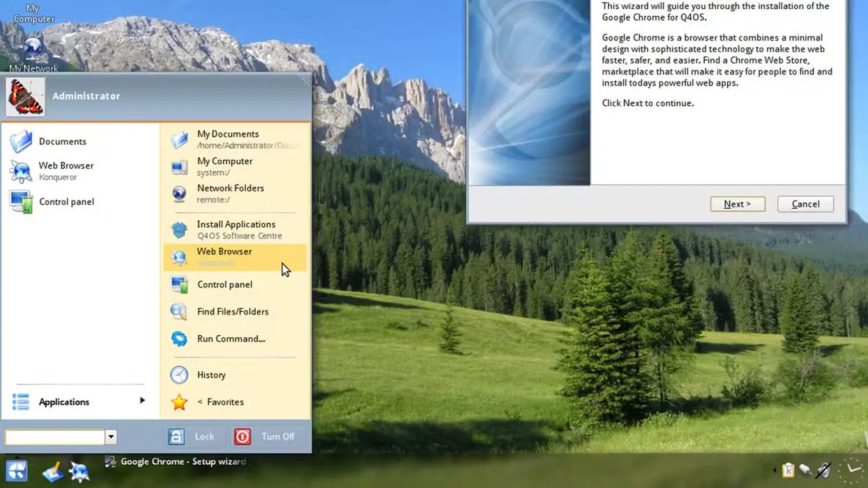This screenshot has width=868, height=488.
Task: Expand the Favorites submenu with the star
Action: [234, 402]
